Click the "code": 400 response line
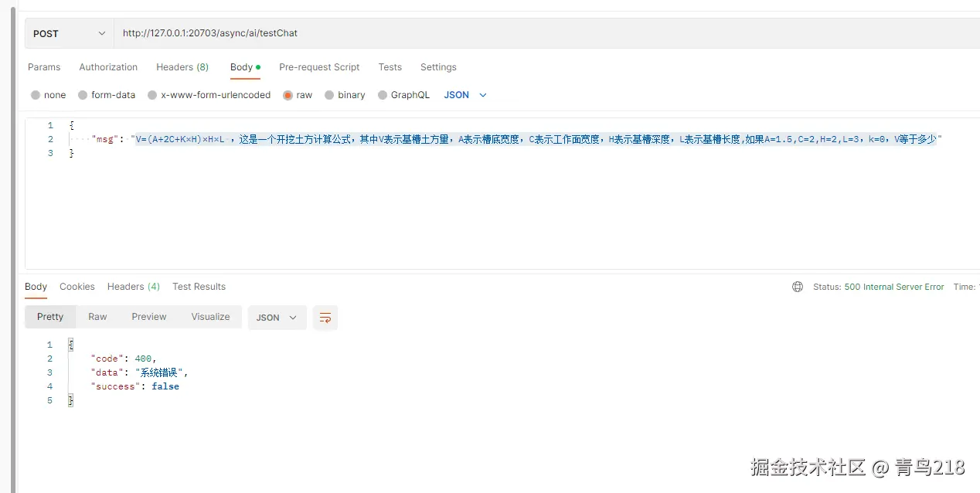Viewport: 980px width, 493px height. tap(124, 359)
